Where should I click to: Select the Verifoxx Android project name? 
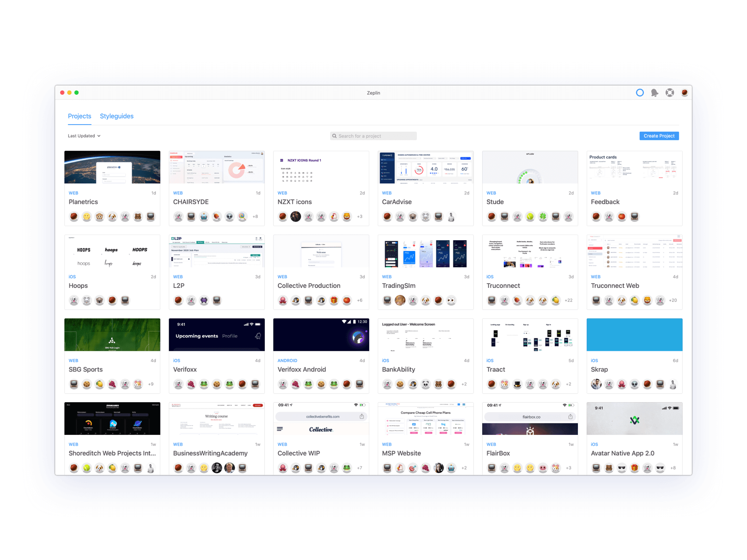(302, 370)
